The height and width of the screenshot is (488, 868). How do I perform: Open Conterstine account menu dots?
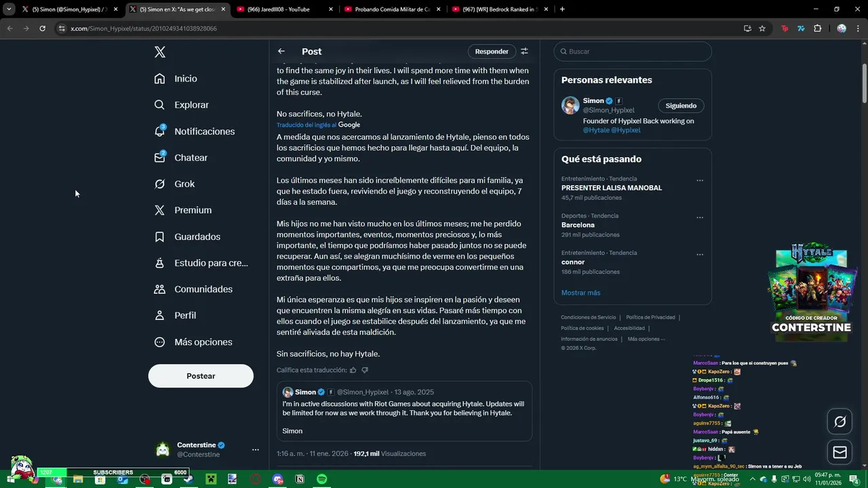point(256,449)
